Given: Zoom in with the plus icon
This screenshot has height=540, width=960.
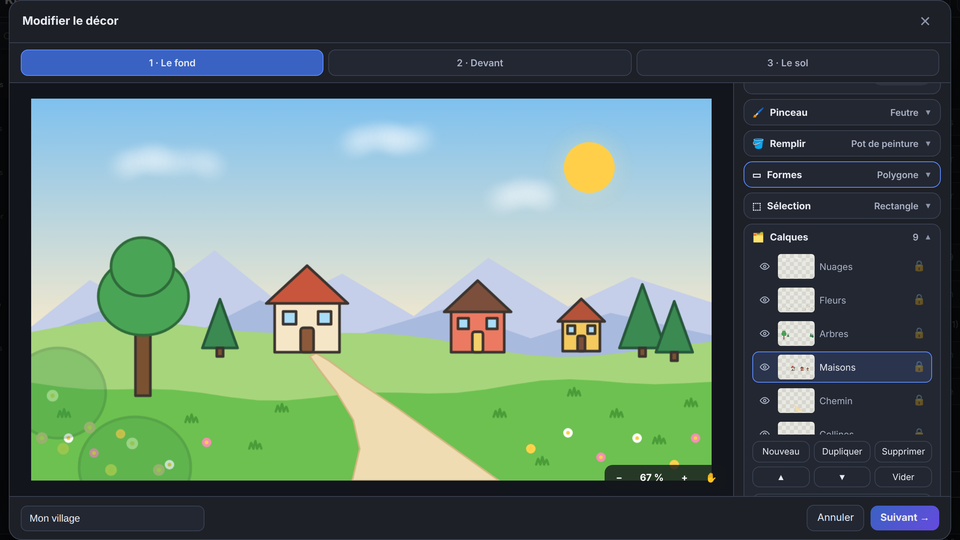Looking at the screenshot, I should click(x=684, y=478).
